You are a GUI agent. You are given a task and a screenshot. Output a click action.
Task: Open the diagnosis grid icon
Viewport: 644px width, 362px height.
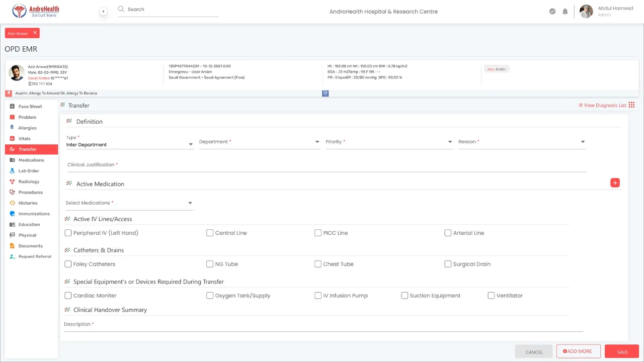[x=631, y=105]
